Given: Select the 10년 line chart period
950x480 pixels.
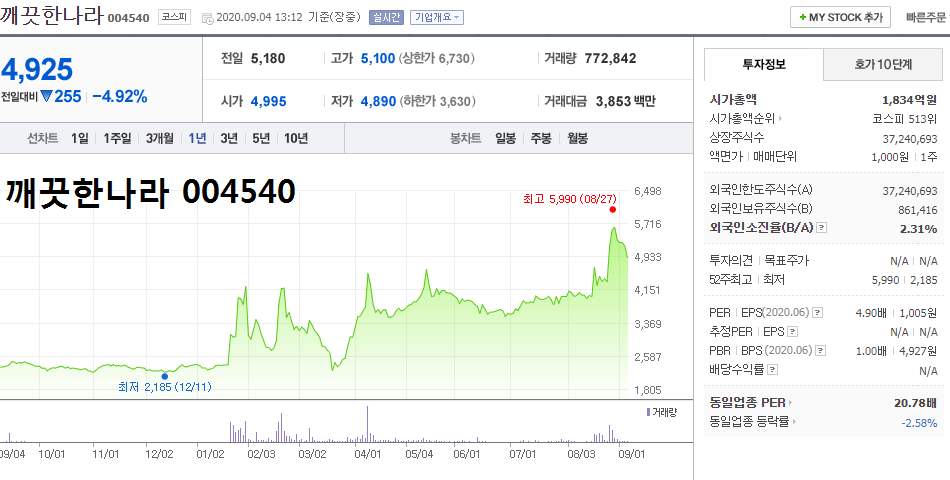Looking at the screenshot, I should [296, 138].
